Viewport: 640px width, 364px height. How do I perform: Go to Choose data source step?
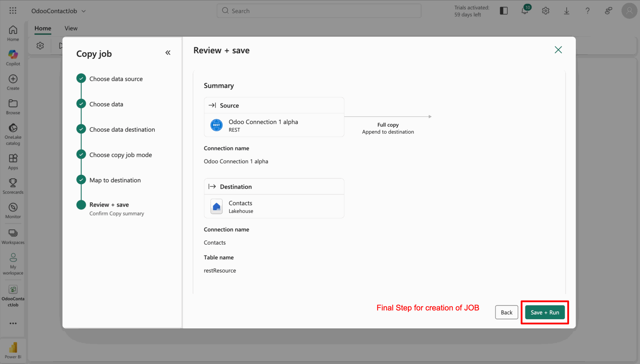pyautogui.click(x=116, y=79)
